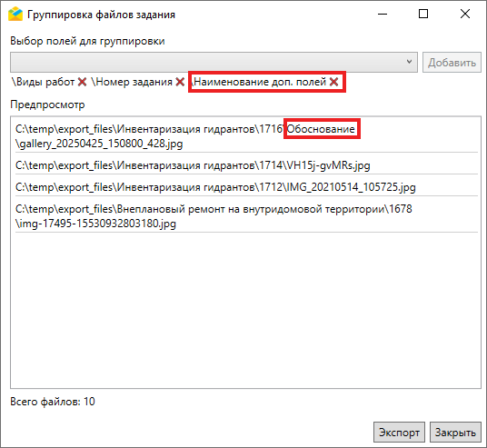Maximize the grouping dialog window
487x448 pixels.
pyautogui.click(x=423, y=14)
